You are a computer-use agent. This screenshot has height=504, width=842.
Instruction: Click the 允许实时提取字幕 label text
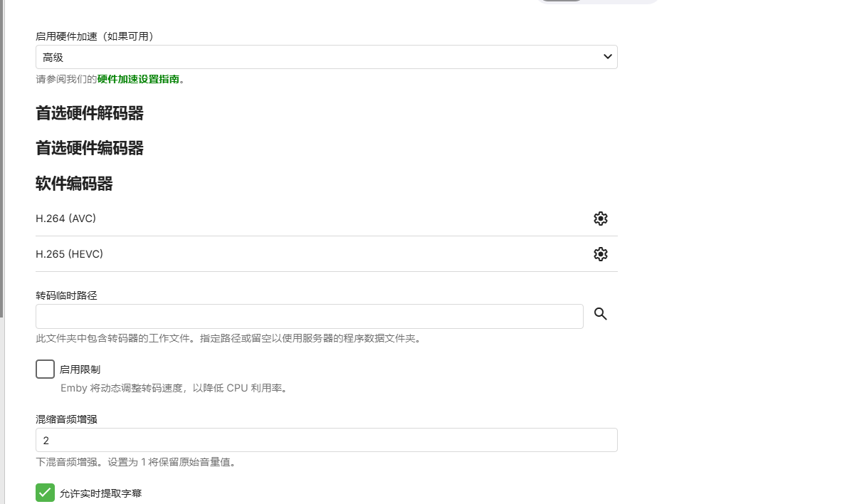[100, 493]
